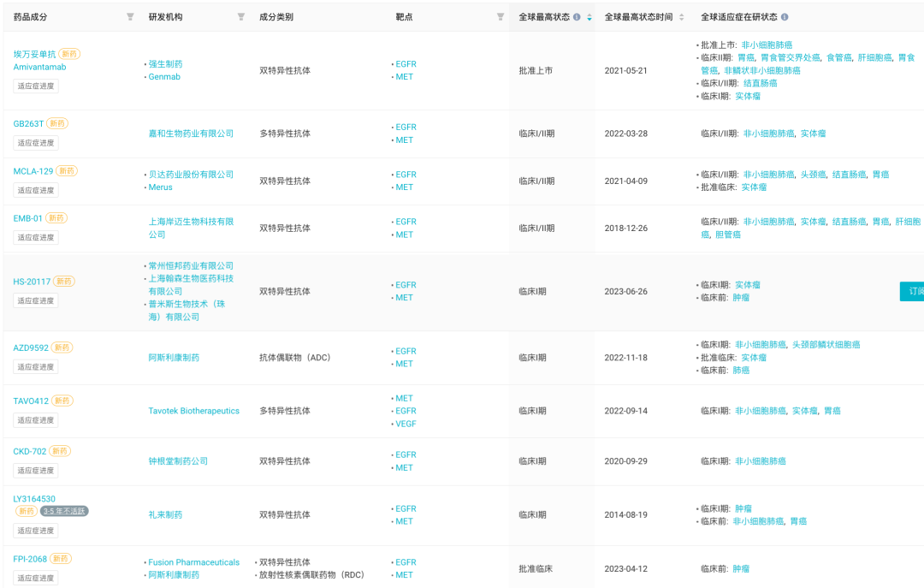
Task: Open 适应症进度 for CKD-702
Action: [x=36, y=471]
